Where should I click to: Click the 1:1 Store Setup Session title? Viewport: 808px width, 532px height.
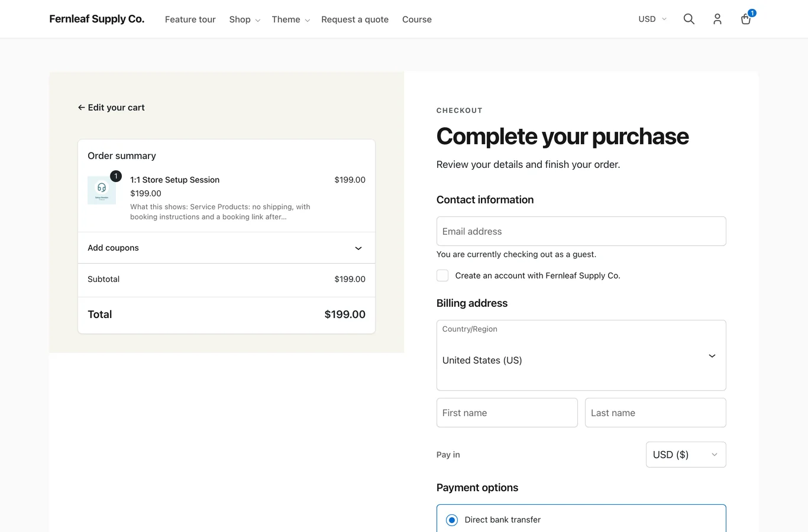[x=174, y=180]
